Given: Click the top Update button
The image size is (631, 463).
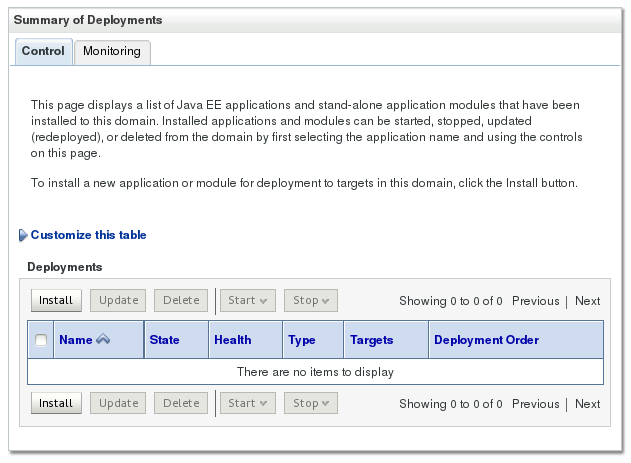Looking at the screenshot, I should [118, 300].
